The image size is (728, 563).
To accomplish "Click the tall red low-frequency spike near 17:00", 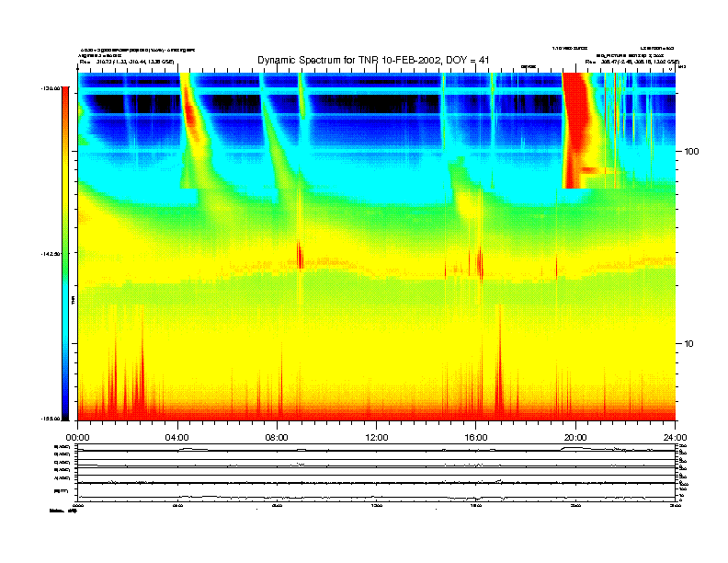I will pyautogui.click(x=499, y=362).
